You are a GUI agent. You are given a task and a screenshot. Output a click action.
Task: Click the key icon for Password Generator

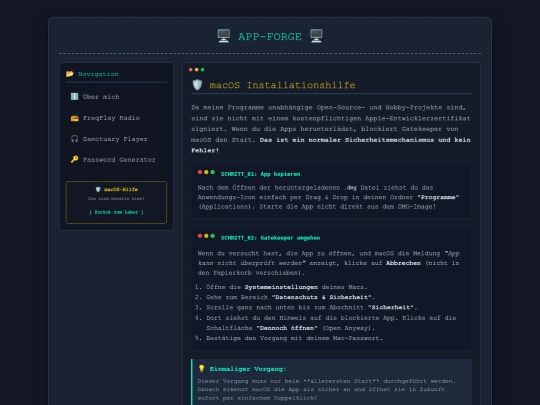pyautogui.click(x=74, y=159)
